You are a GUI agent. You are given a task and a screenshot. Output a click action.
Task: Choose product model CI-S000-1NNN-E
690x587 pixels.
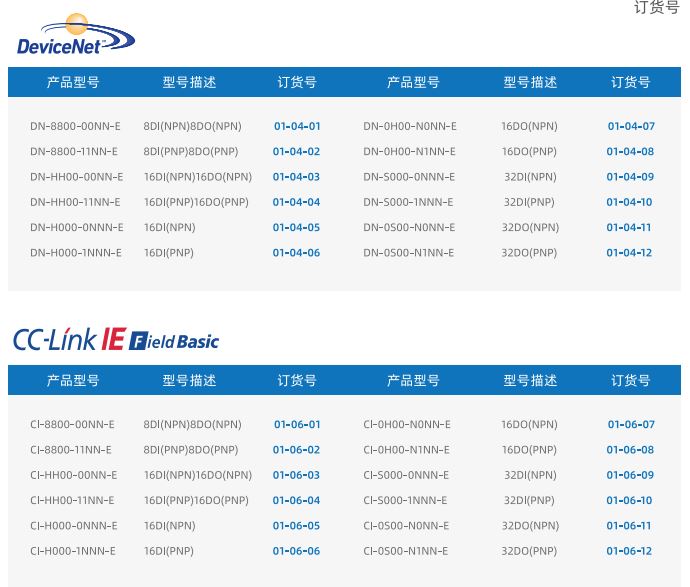pos(405,500)
